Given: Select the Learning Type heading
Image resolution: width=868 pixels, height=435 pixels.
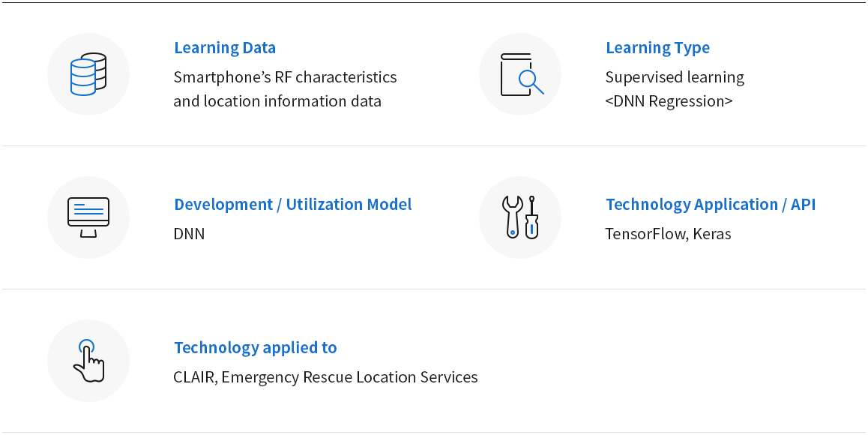Looking at the screenshot, I should pos(657,48).
